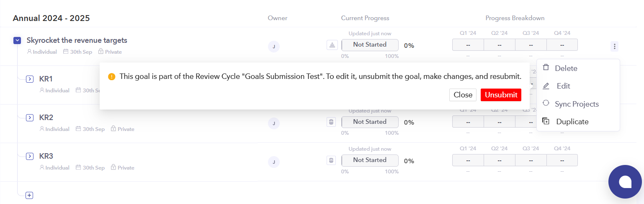Screen dimensions: 644x204
Task: Click the key result icon beside KR3 progress
Action: (x=331, y=160)
